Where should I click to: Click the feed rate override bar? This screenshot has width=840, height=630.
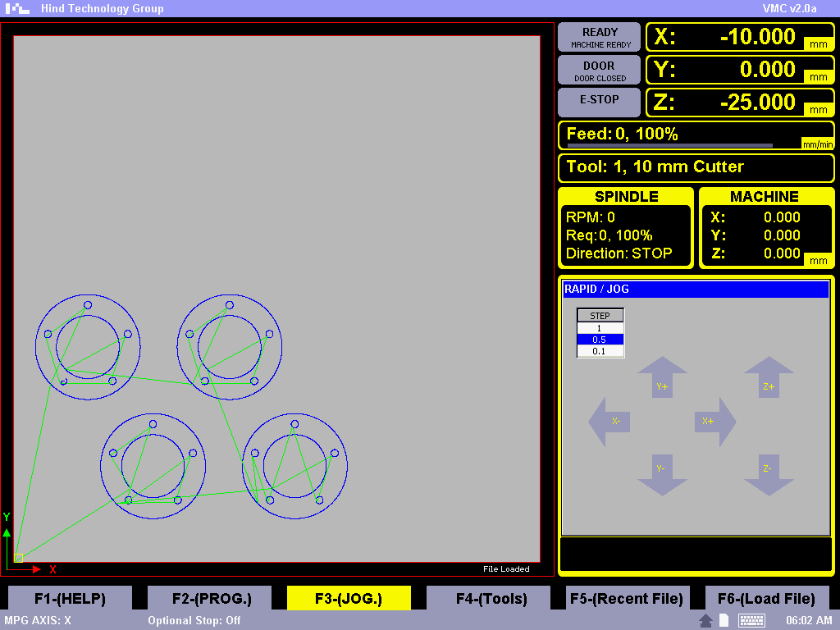[670, 145]
